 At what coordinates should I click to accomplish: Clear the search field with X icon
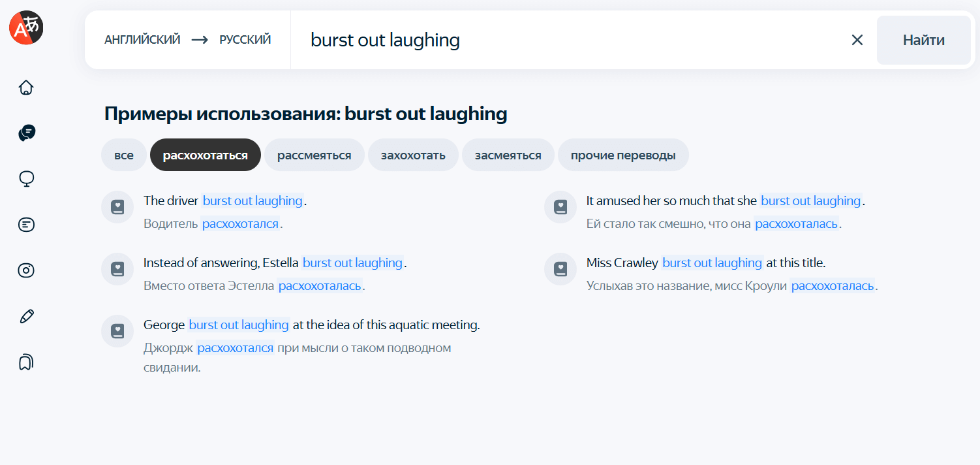pyautogui.click(x=857, y=40)
